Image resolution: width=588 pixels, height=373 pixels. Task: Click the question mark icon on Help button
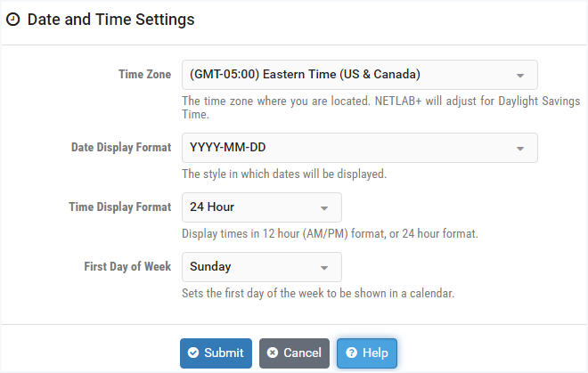(351, 353)
